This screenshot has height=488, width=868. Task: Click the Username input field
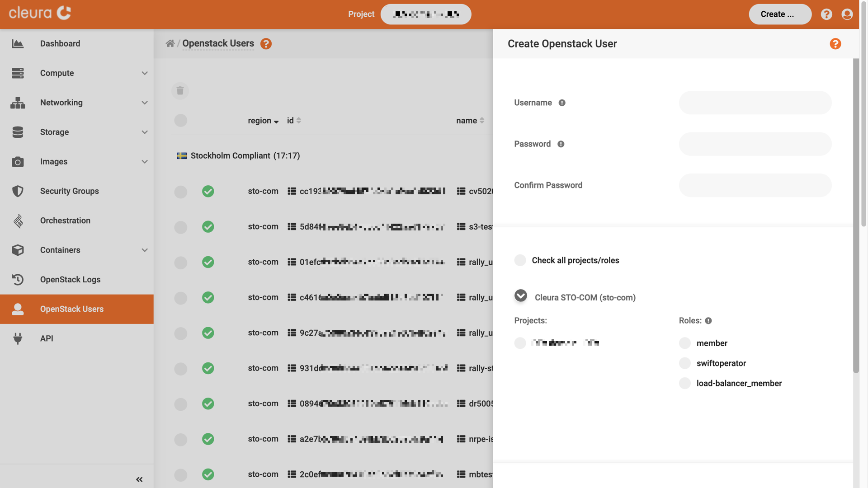755,103
